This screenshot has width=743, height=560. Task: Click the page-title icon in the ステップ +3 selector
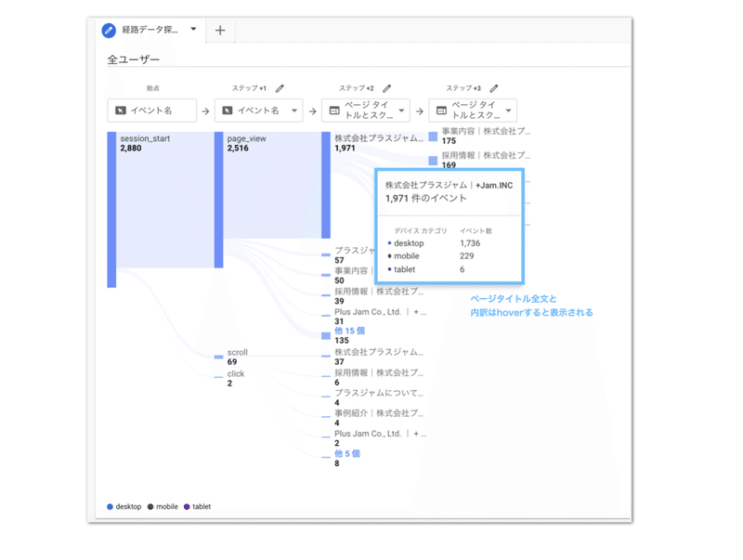point(440,110)
